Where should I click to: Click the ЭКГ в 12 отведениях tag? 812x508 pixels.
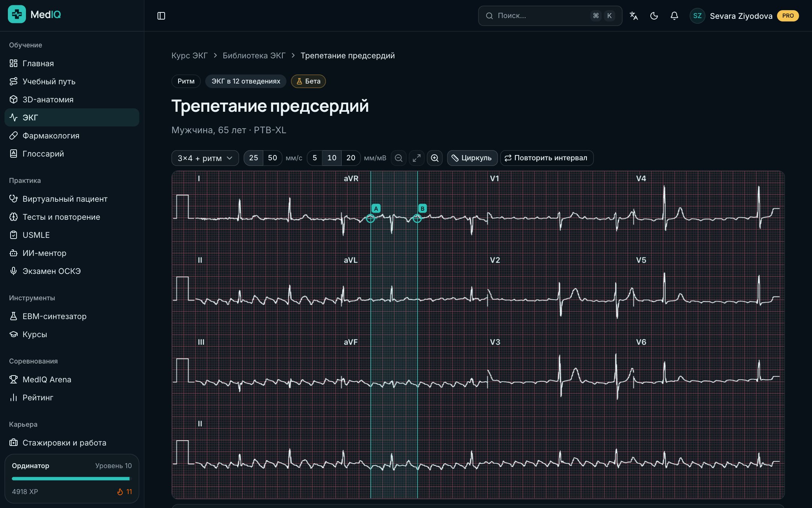click(x=246, y=81)
